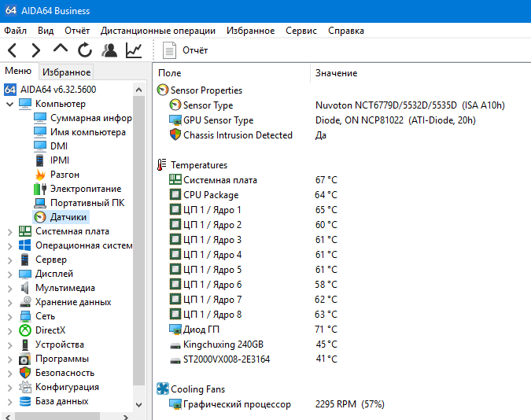This screenshot has height=420, width=531.
Task: Open the user management toolbar icon
Action: [109, 50]
